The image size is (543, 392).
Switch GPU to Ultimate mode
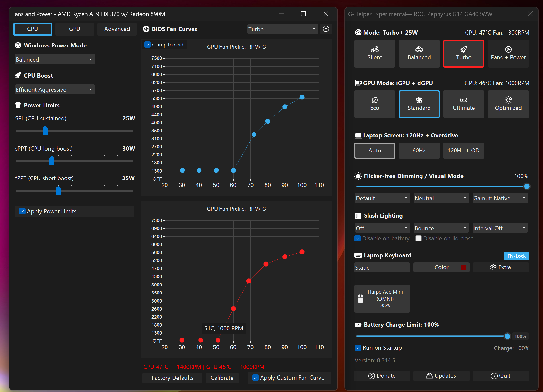coord(464,104)
